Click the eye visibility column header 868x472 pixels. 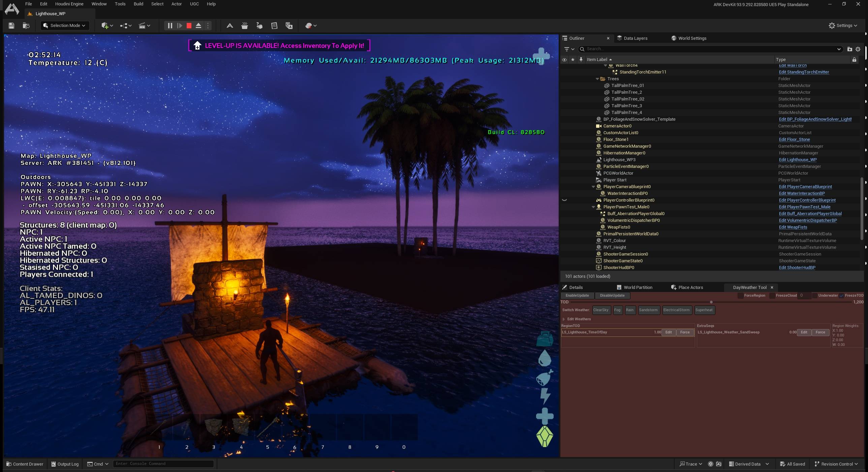point(564,60)
